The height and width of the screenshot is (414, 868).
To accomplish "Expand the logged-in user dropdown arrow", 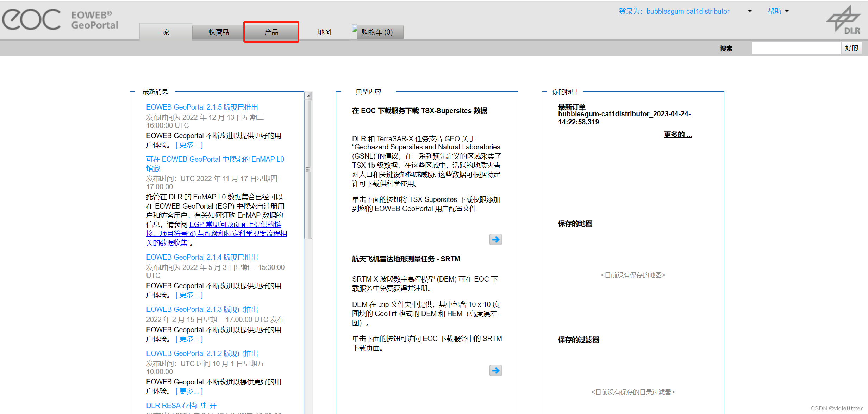I will pos(750,11).
